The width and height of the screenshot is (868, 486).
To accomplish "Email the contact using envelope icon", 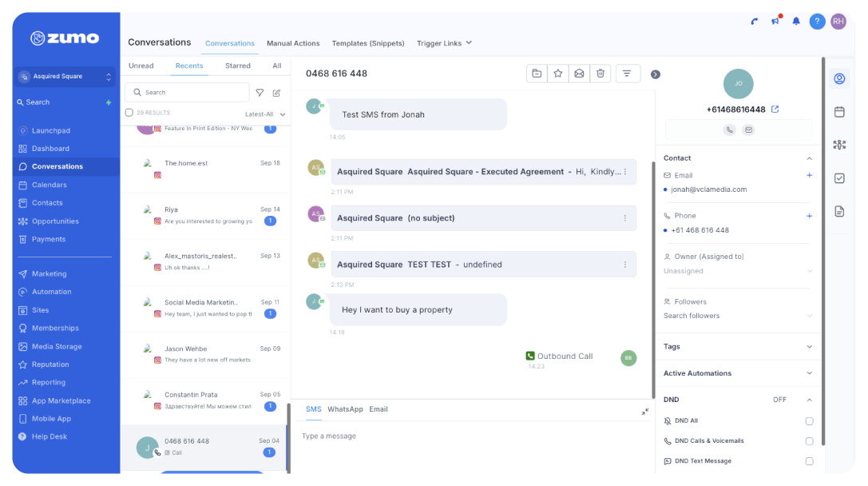I will coord(748,129).
